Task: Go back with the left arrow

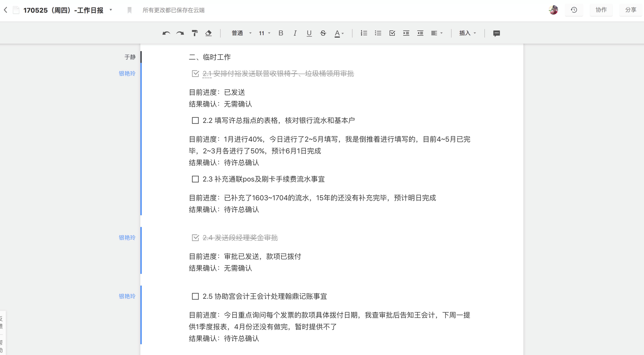Action: (x=6, y=10)
